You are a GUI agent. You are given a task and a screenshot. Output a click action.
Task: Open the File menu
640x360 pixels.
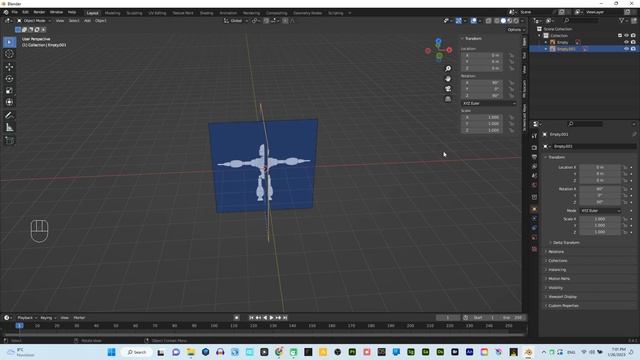click(x=15, y=12)
